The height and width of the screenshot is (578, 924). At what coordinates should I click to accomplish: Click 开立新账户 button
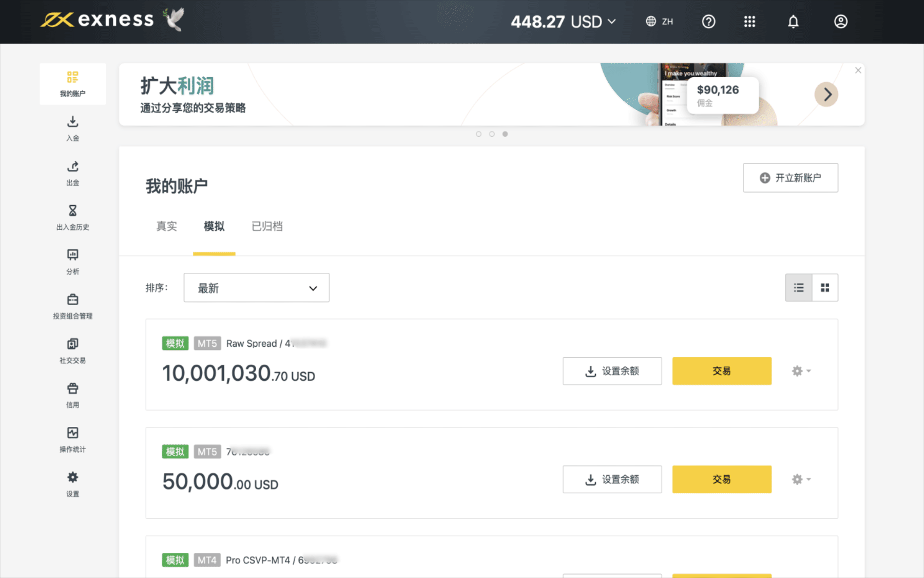tap(791, 178)
